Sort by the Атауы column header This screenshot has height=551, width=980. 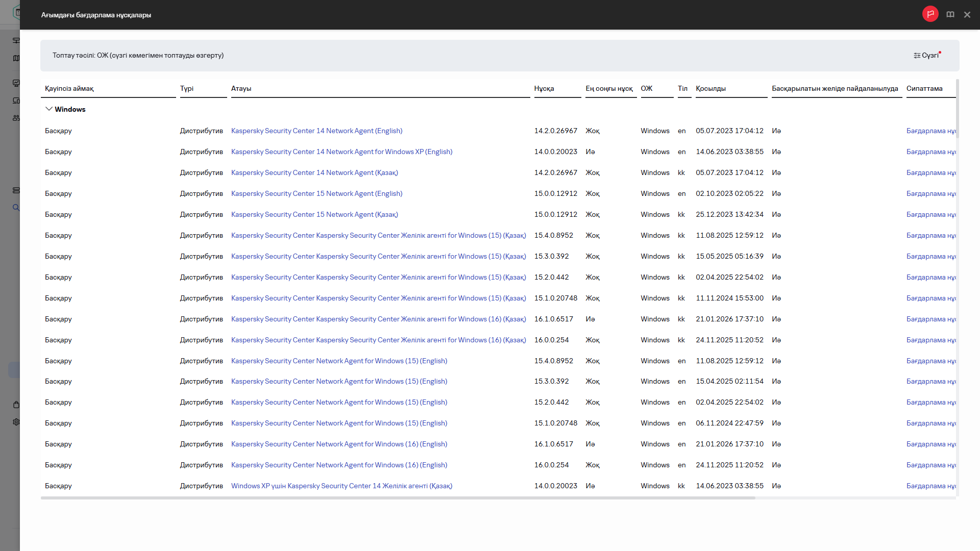[x=241, y=88]
